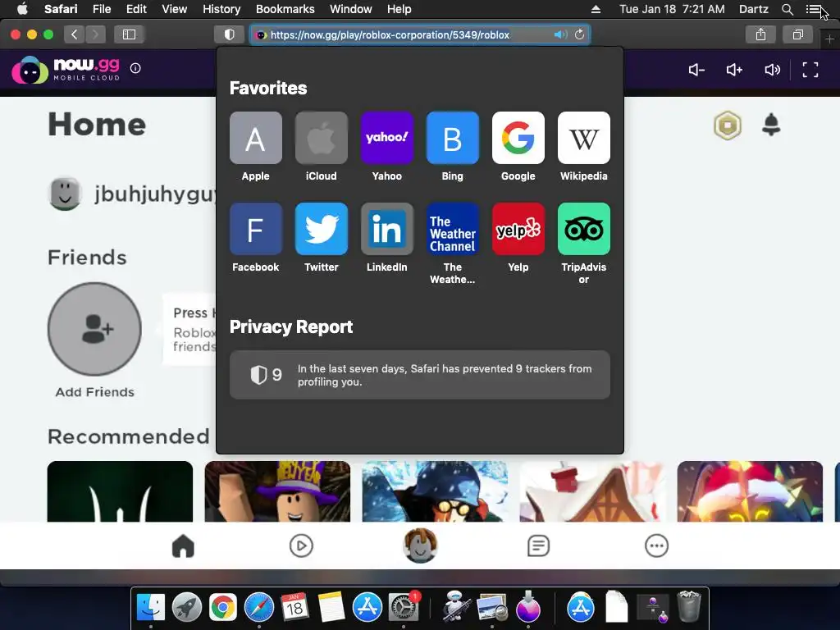Open the Bing favorite tile
Image resolution: width=840 pixels, height=630 pixels.
pyautogui.click(x=453, y=138)
